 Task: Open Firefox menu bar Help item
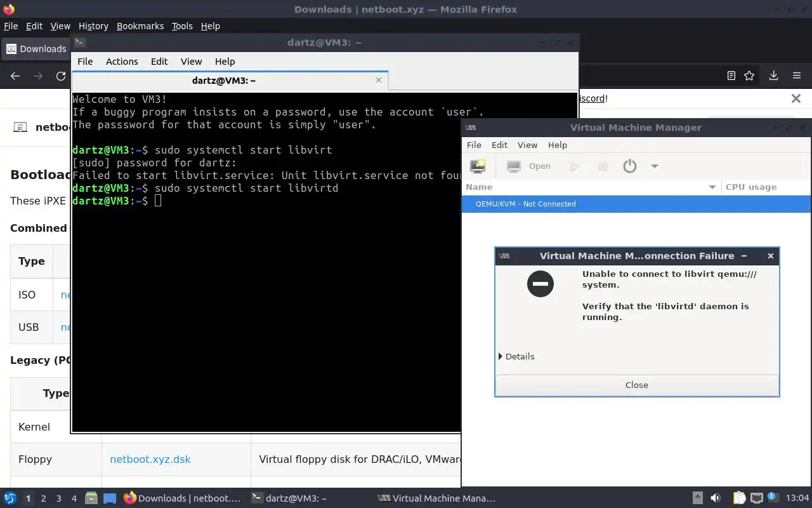pos(210,26)
